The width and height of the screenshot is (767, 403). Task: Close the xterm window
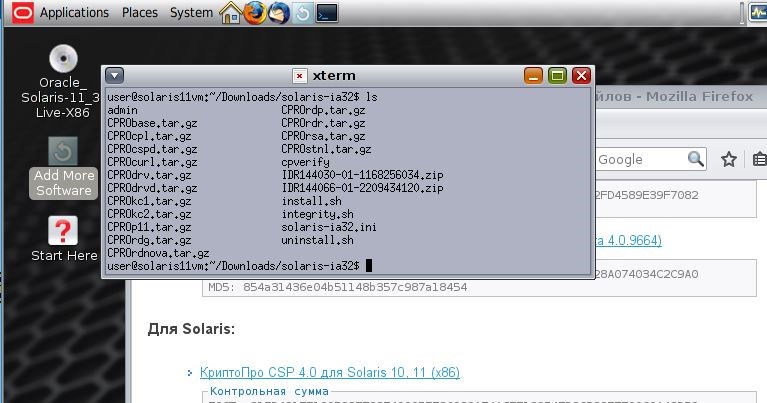pos(581,75)
